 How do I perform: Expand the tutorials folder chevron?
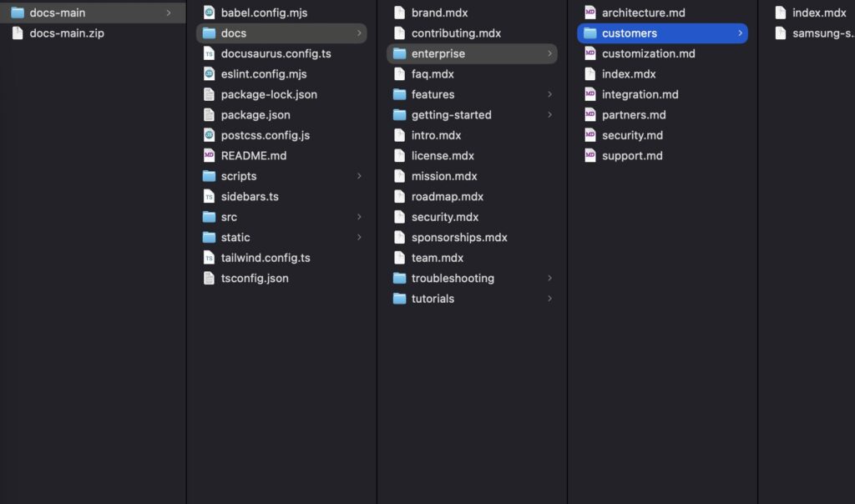(x=549, y=299)
